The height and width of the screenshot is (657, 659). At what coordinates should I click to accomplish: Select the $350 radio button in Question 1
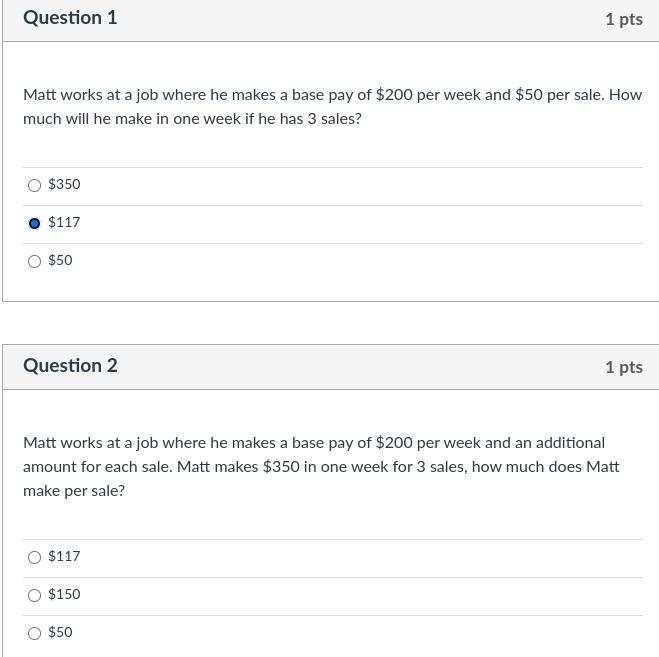click(x=35, y=185)
